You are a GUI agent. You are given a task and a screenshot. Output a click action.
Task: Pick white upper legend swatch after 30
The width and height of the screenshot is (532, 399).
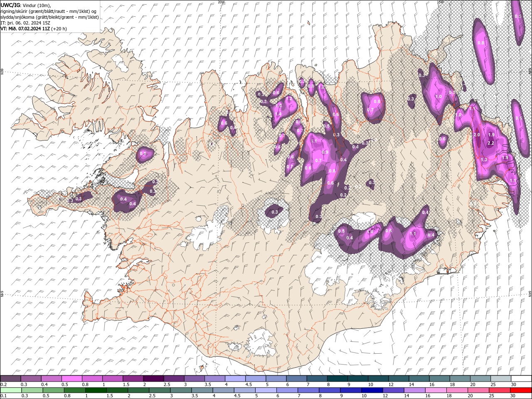(x=521, y=379)
